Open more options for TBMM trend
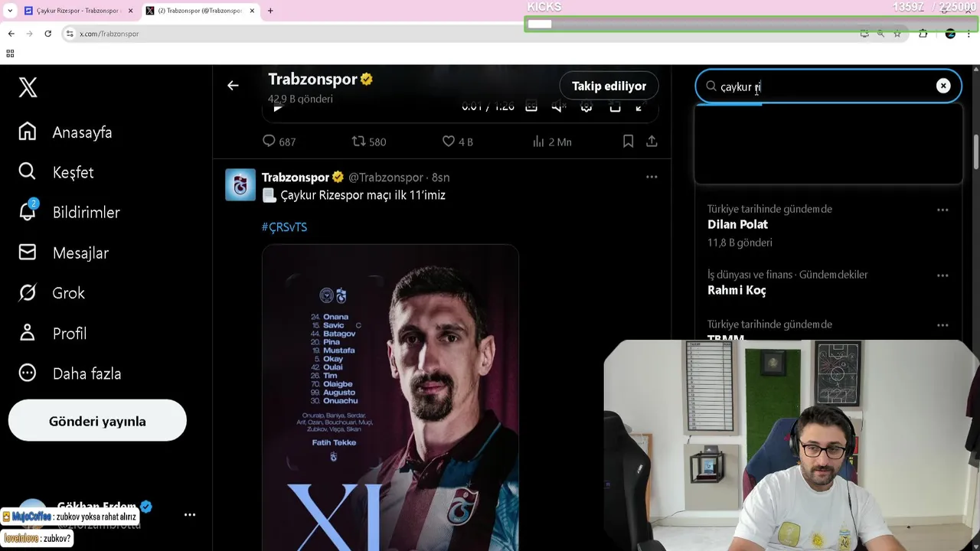Screen dimensions: 980x551 point(942,325)
